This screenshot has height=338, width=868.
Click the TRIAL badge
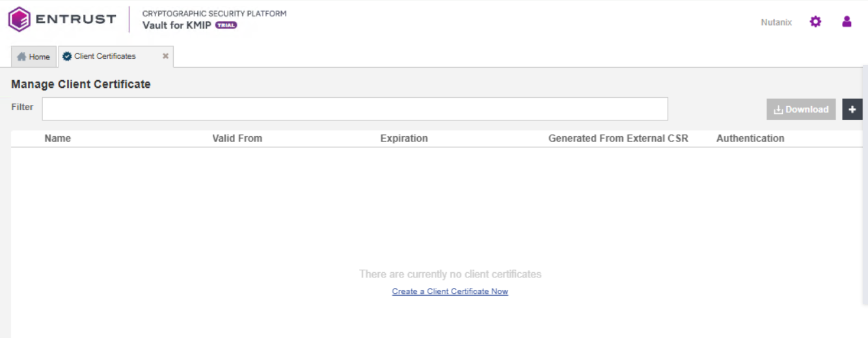pos(226,25)
